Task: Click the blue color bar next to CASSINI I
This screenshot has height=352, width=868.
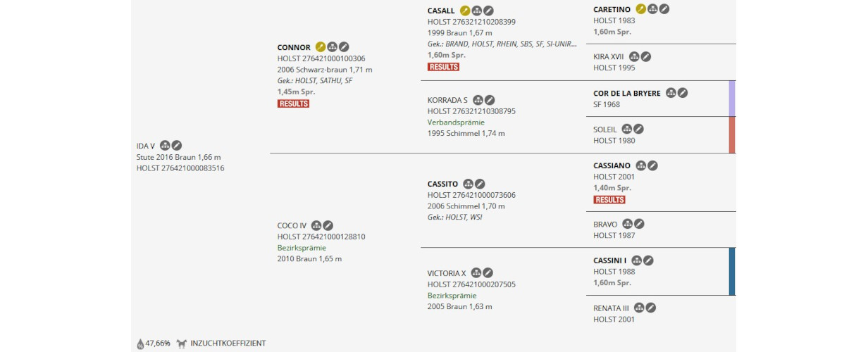Action: pyautogui.click(x=732, y=271)
